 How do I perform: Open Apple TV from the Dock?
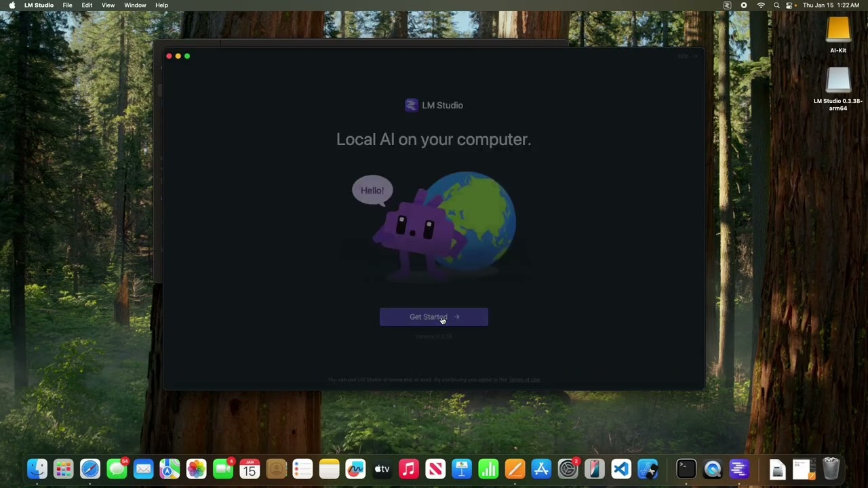tap(382, 469)
